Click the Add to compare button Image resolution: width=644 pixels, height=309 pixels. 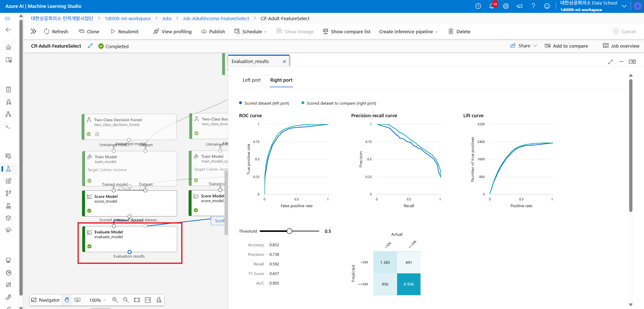pos(566,46)
